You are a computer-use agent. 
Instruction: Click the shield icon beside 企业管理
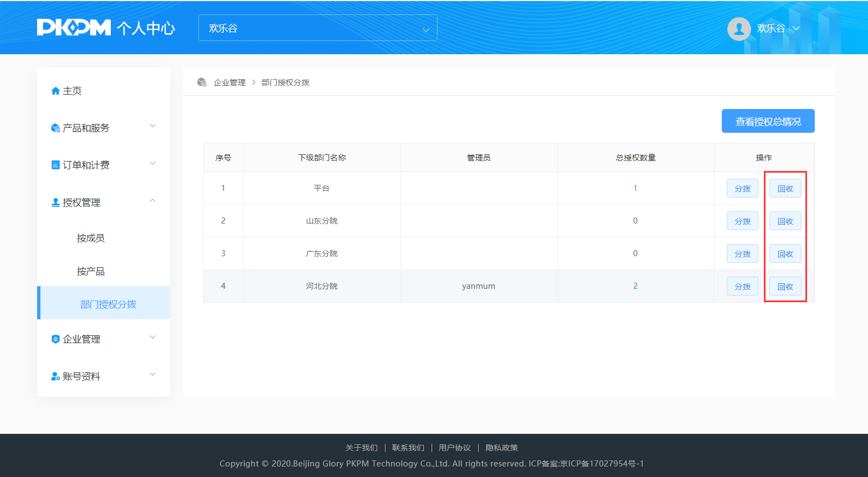[55, 339]
